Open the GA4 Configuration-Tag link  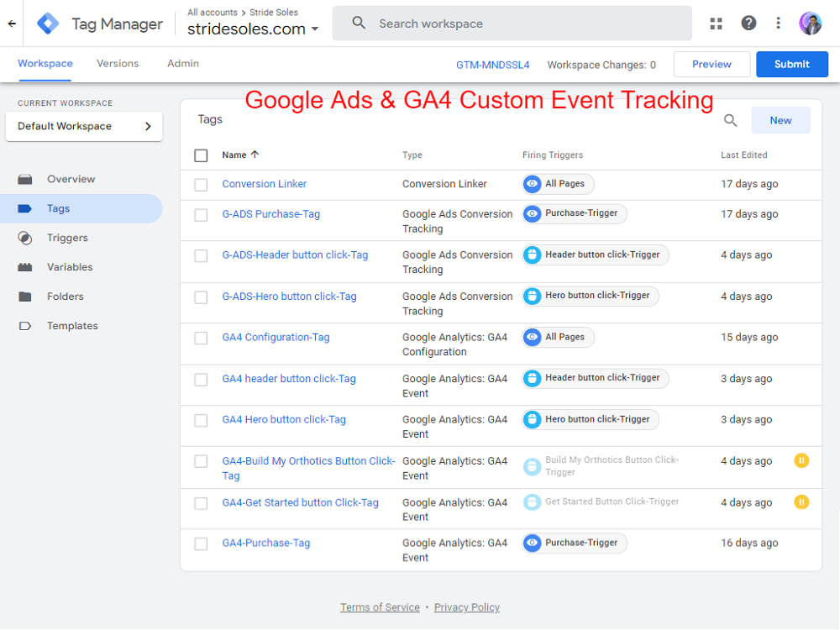click(x=276, y=338)
